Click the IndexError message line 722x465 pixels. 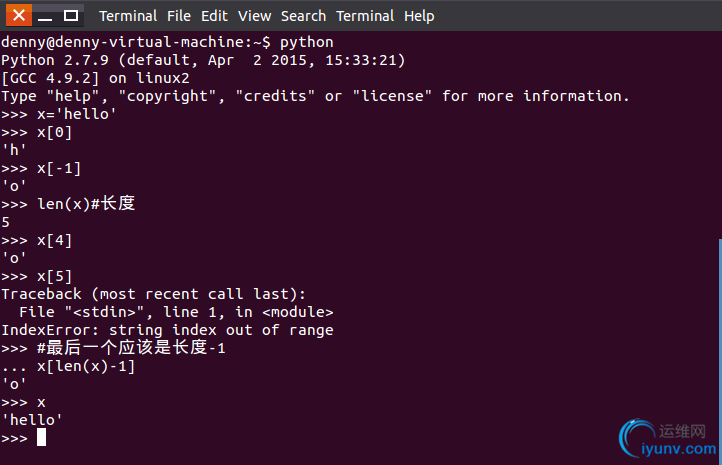pos(167,330)
